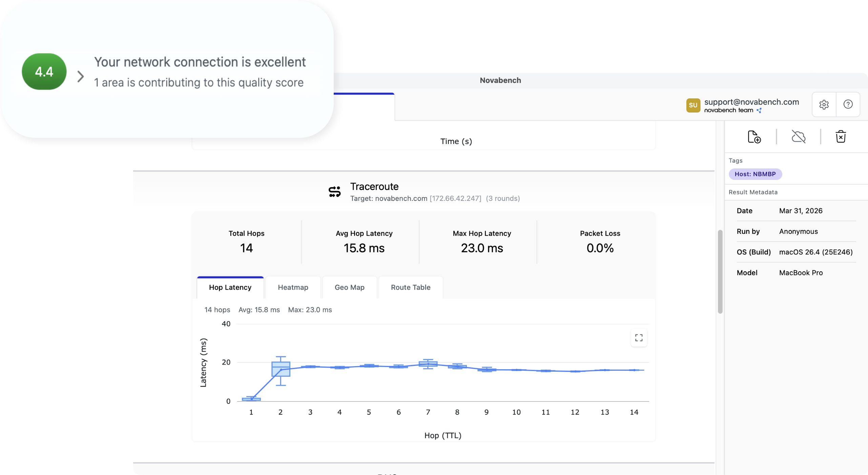This screenshot has height=475, width=868.
Task: Click the green 4.4 score badge
Action: pyautogui.click(x=44, y=71)
